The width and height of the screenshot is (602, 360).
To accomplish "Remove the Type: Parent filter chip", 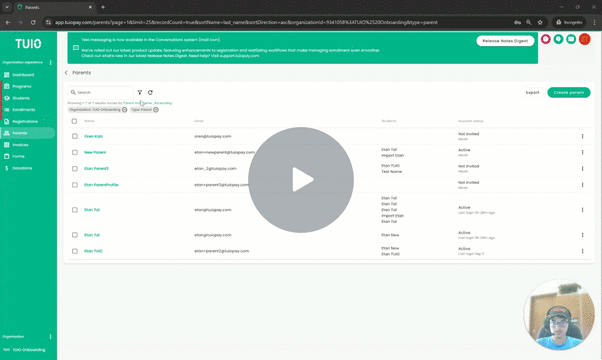I will [x=156, y=110].
